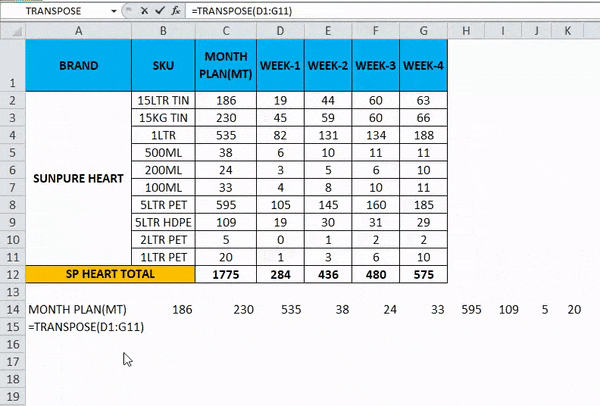The image size is (600, 406).
Task: Click the Cancel (X) formula icon
Action: point(144,11)
